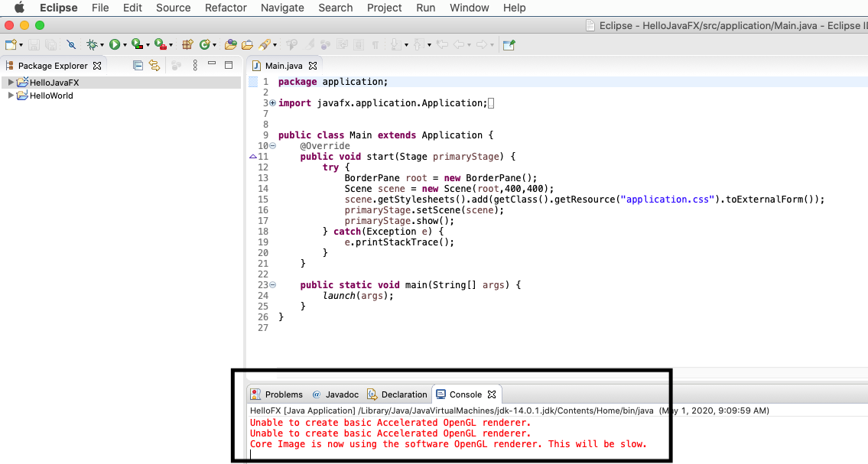Click the Next Annotation toolbar icon

click(x=395, y=45)
